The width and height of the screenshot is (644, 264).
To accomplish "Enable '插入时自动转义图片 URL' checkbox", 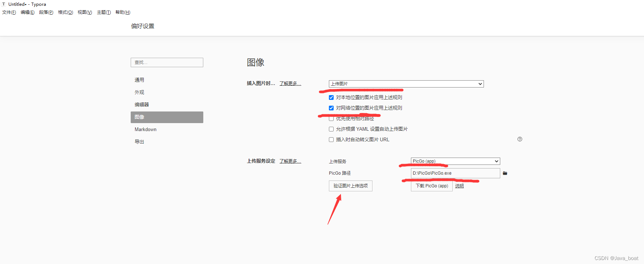I will pyautogui.click(x=331, y=139).
